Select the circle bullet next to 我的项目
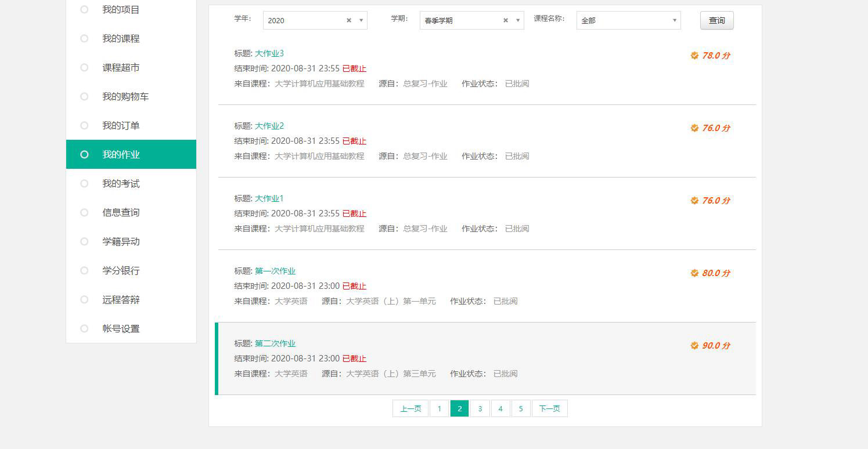Viewport: 868px width, 449px height. tap(84, 9)
